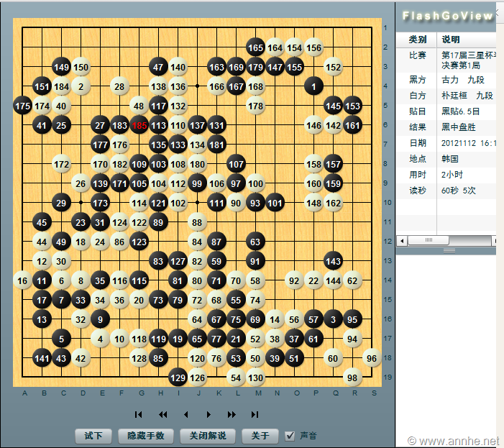The width and height of the screenshot is (504, 448).
Task: Click the red-numbered stone 185
Action: 139,125
